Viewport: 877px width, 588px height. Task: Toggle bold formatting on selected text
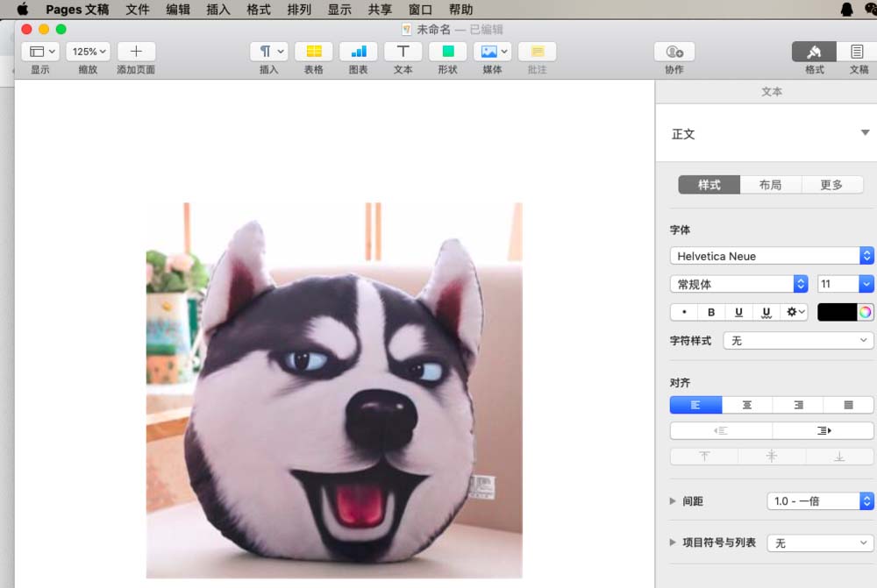pos(711,311)
